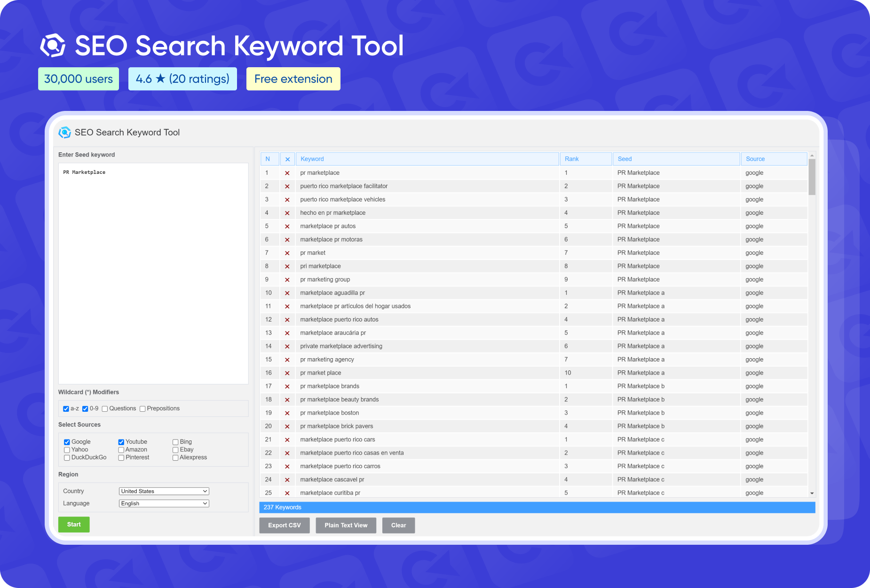The width and height of the screenshot is (870, 588).
Task: Click the Export CSV button
Action: (284, 525)
